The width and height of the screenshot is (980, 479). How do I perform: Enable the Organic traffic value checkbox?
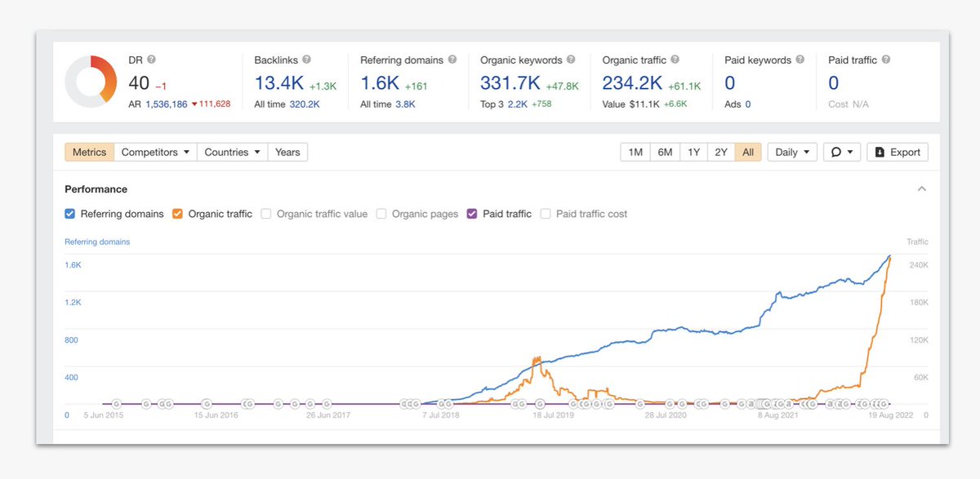267,213
